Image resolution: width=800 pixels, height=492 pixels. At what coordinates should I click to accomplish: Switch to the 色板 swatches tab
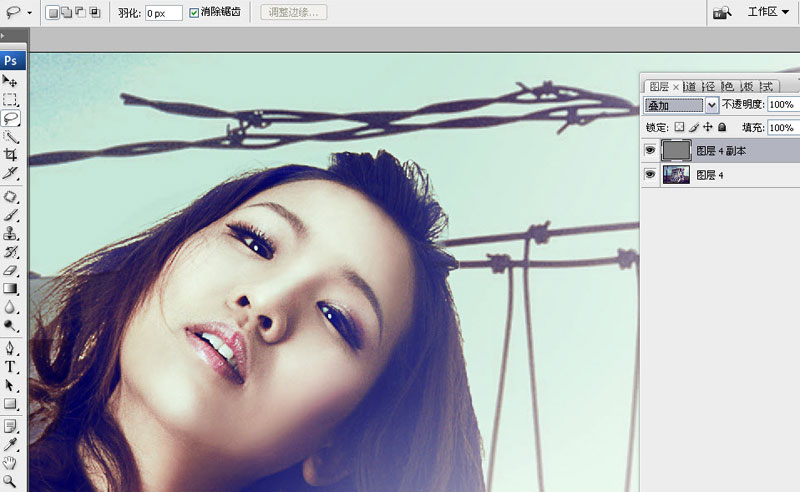(747, 87)
